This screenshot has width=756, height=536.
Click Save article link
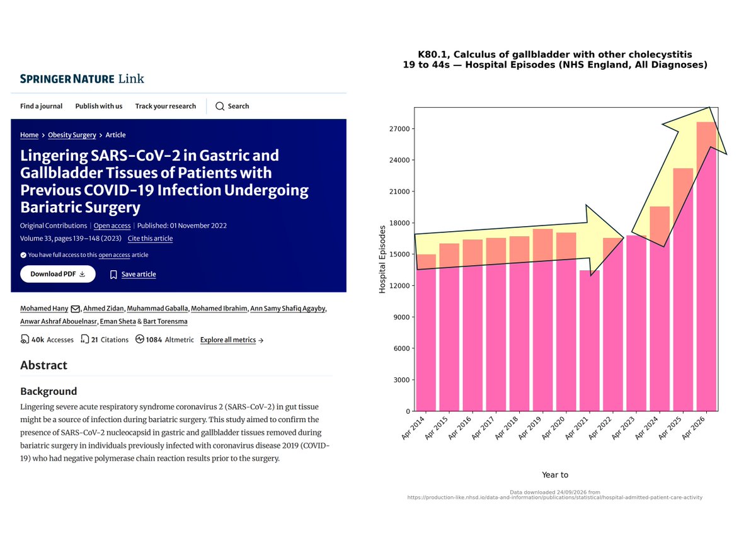139,275
